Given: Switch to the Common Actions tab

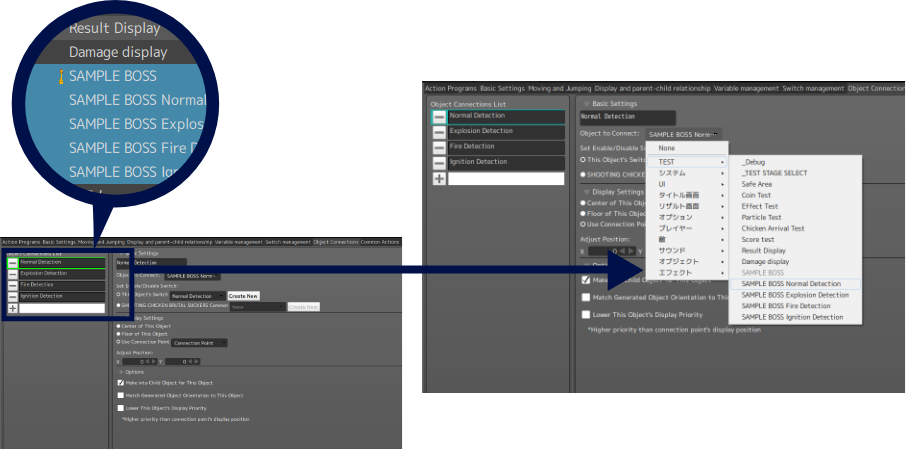Looking at the screenshot, I should (380, 242).
